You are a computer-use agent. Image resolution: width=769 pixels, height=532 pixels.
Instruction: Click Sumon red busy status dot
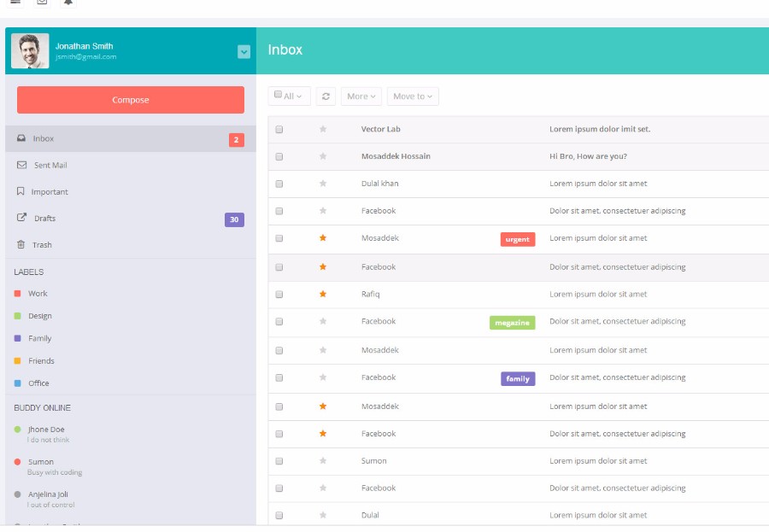(x=18, y=462)
